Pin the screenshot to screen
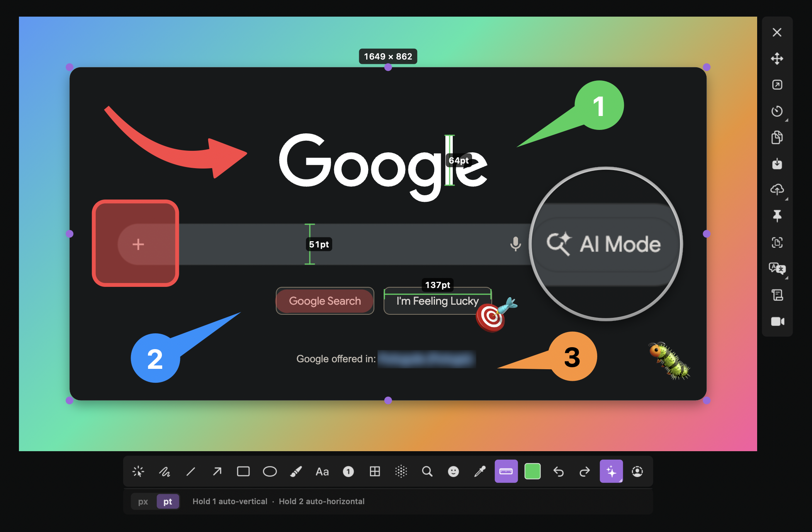Image resolution: width=812 pixels, height=532 pixels. click(777, 216)
